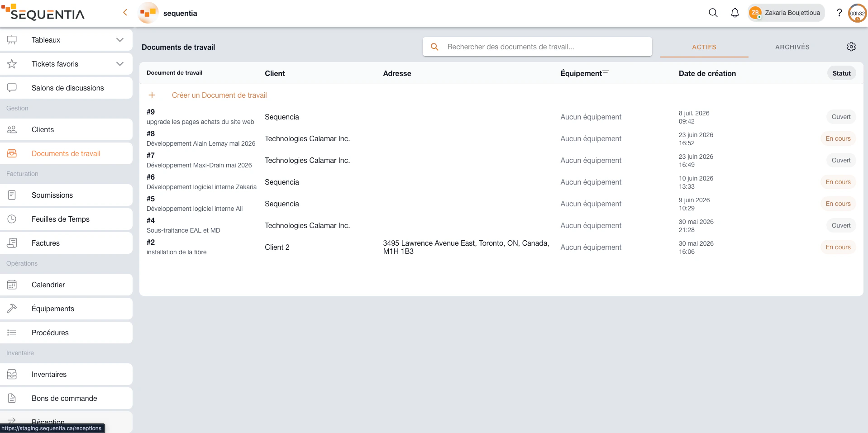Click the 00h32 timer circle icon
The image size is (868, 433).
858,13
